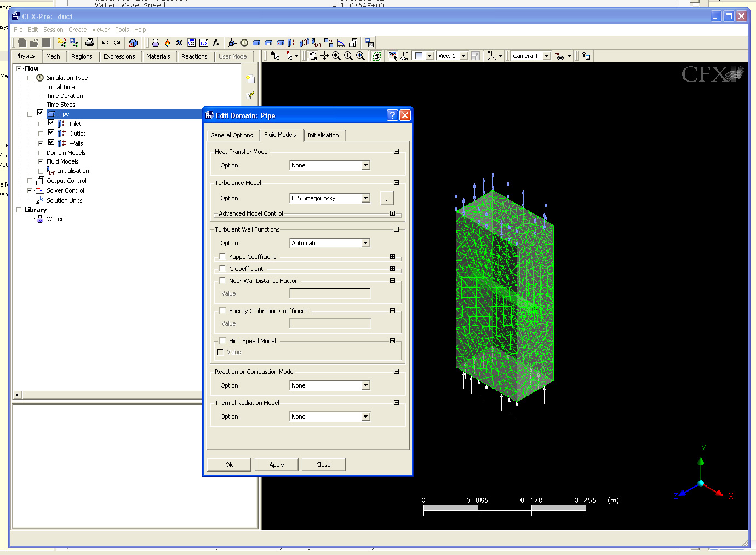Switch to General Options tab
Image resolution: width=756 pixels, height=555 pixels.
pos(232,135)
